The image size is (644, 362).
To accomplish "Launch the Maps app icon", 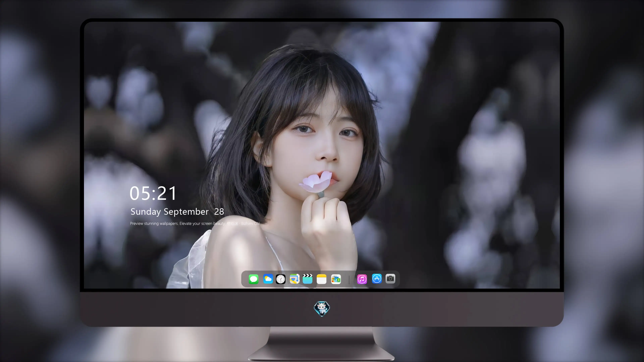I will coord(294,279).
